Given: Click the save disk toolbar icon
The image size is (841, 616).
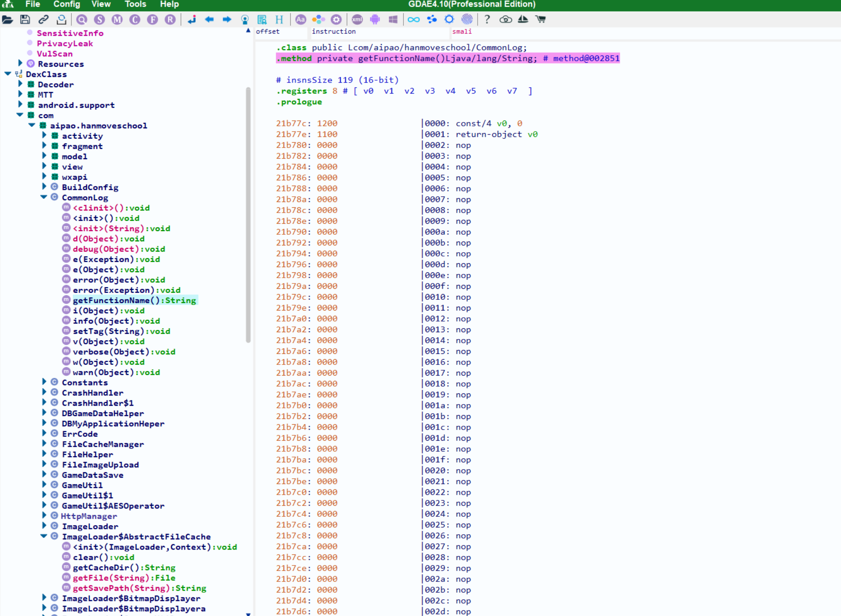Looking at the screenshot, I should (25, 19).
